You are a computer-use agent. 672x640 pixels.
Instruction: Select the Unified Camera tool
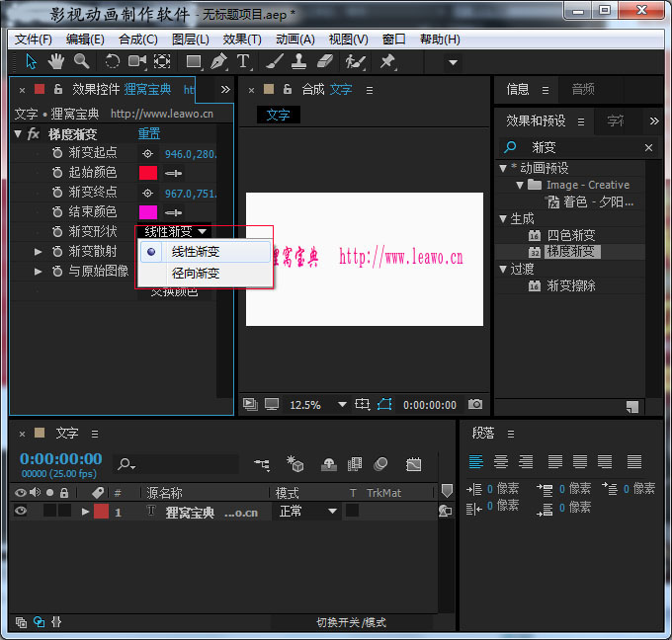(137, 61)
